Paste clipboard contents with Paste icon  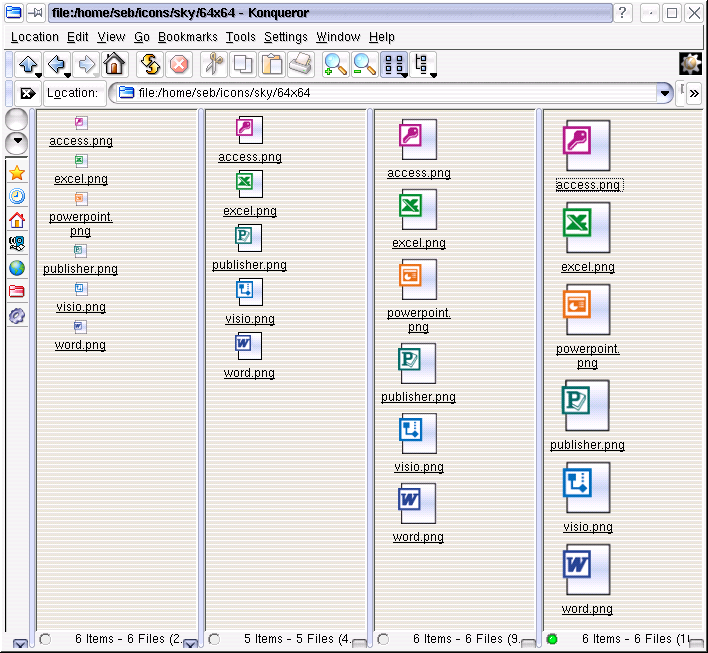272,64
